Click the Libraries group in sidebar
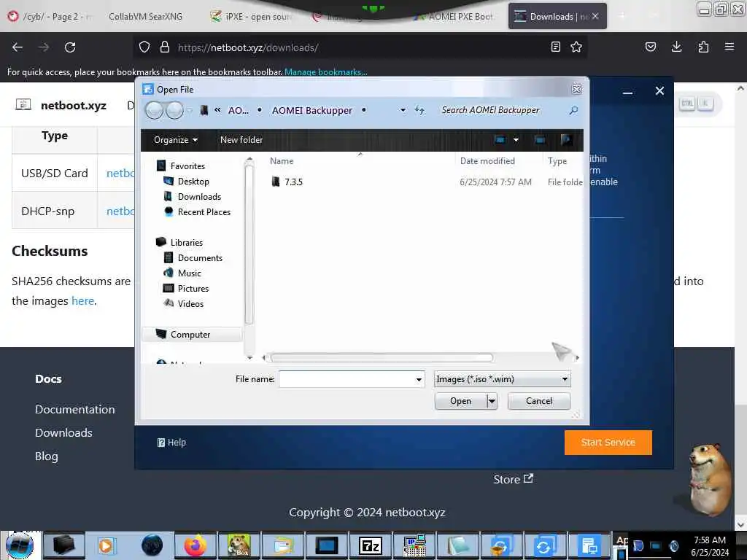 point(186,242)
